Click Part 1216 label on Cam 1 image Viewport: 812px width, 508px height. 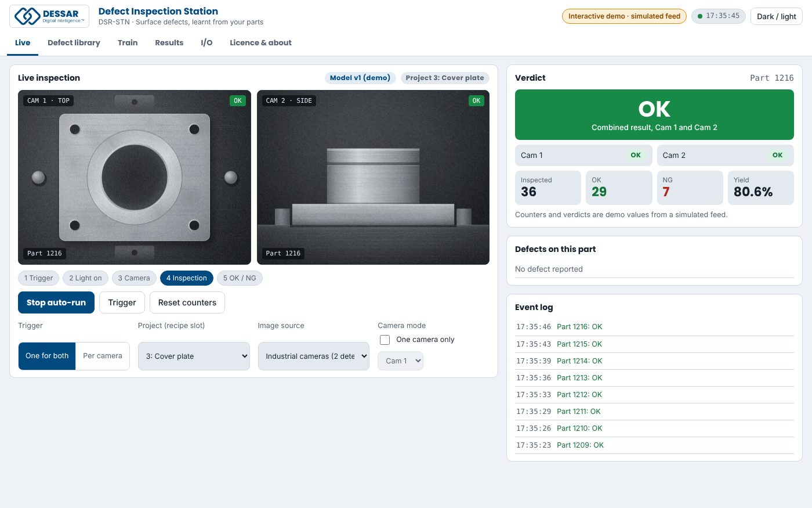pyautogui.click(x=45, y=253)
